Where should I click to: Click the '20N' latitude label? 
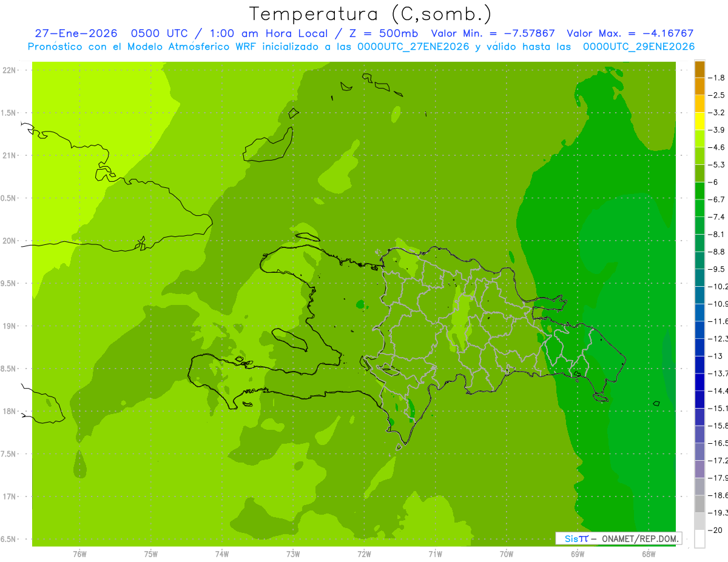pos(9,241)
